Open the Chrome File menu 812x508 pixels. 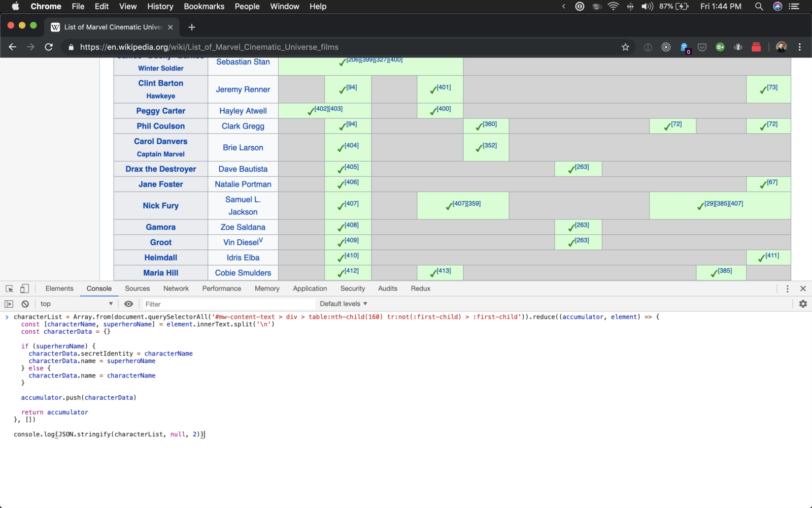[x=78, y=6]
